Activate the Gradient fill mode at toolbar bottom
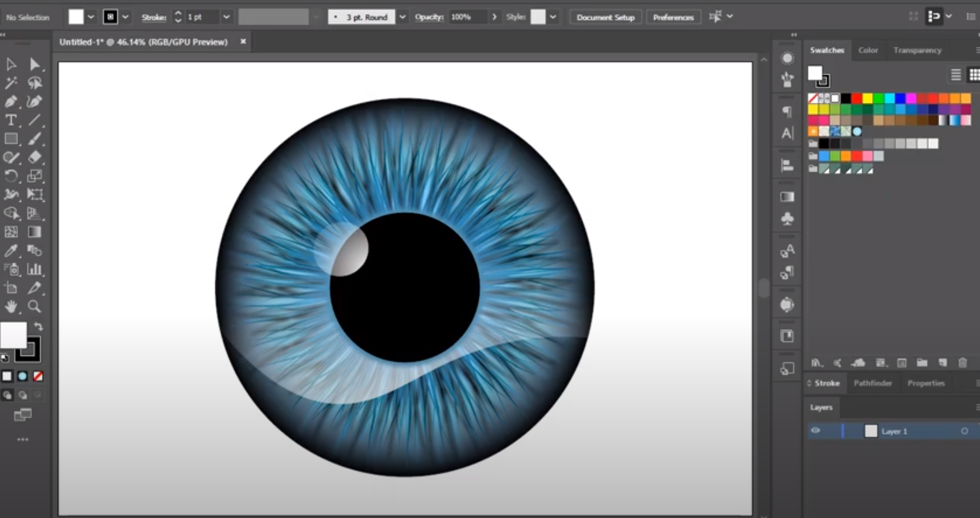Viewport: 980px width, 518px height. click(23, 376)
